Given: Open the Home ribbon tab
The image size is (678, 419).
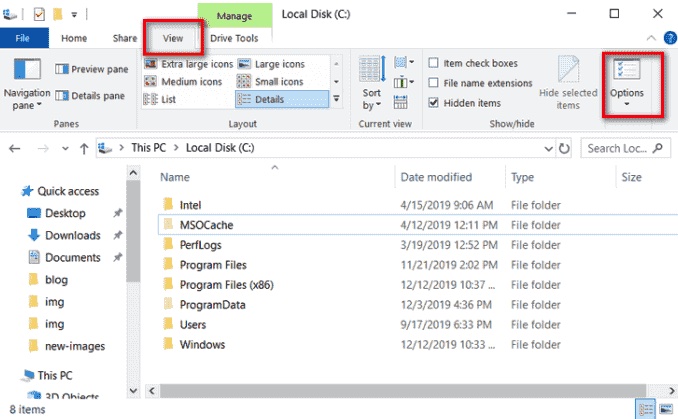Looking at the screenshot, I should pyautogui.click(x=74, y=38).
